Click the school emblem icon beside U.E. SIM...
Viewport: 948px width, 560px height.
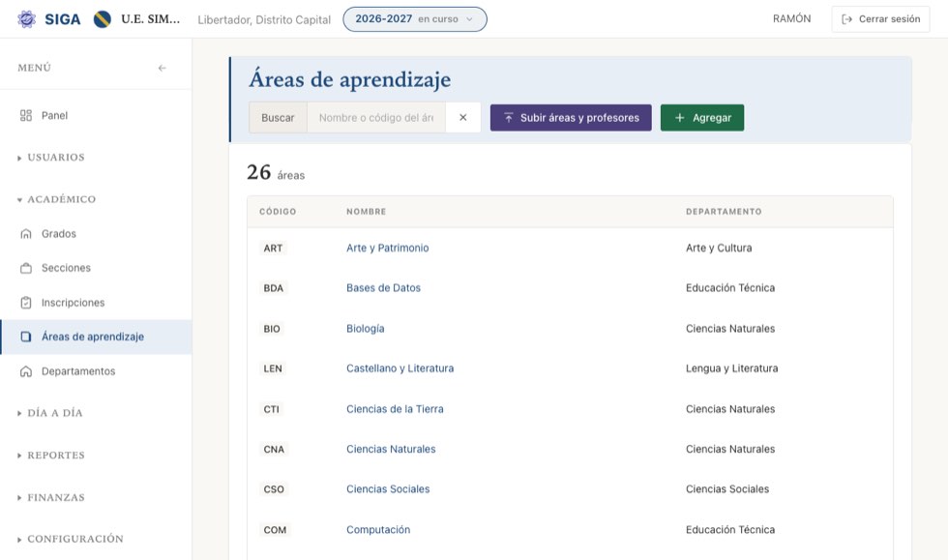[x=103, y=19]
